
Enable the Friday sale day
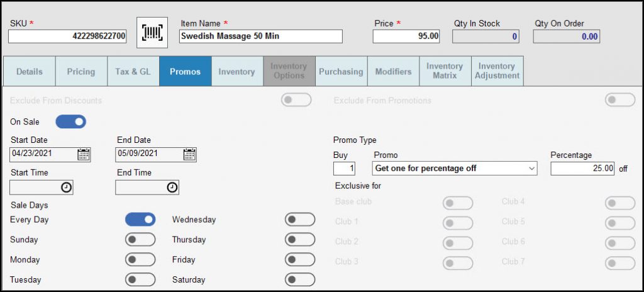tap(300, 259)
